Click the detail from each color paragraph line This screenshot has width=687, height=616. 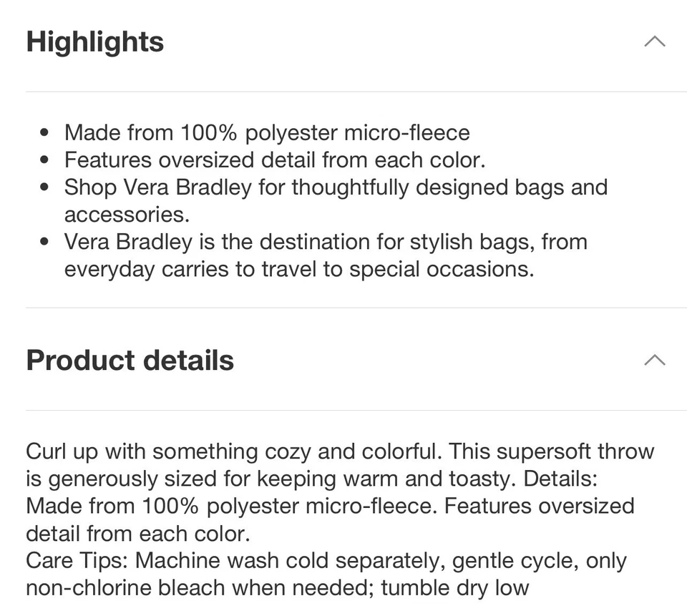138,534
